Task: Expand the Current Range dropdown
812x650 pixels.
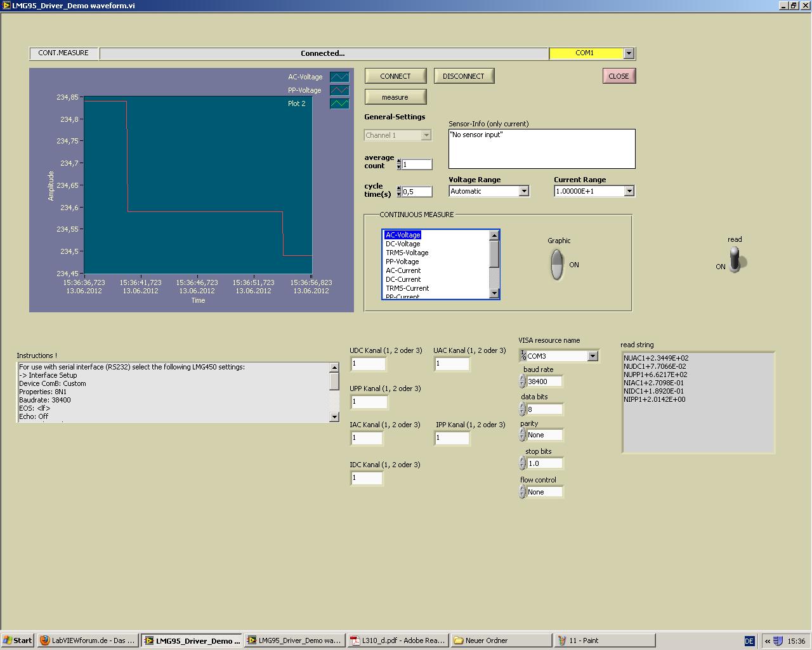Action: pyautogui.click(x=629, y=191)
